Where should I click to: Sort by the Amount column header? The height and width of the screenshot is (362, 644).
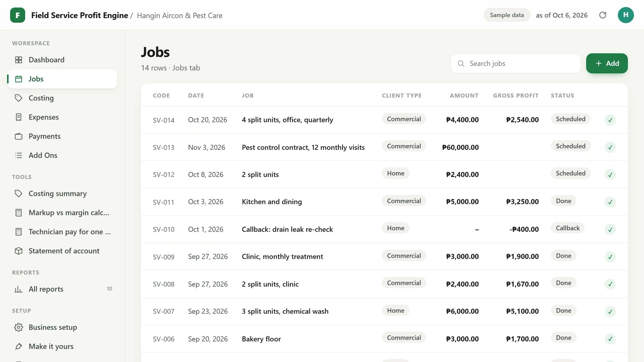pyautogui.click(x=464, y=96)
